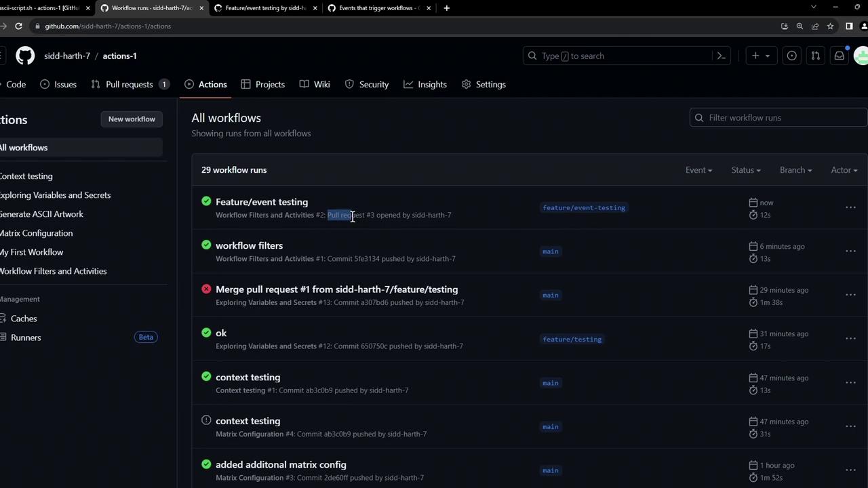This screenshot has height=488, width=868.
Task: Click the browser address bar URL
Action: pyautogui.click(x=108, y=26)
